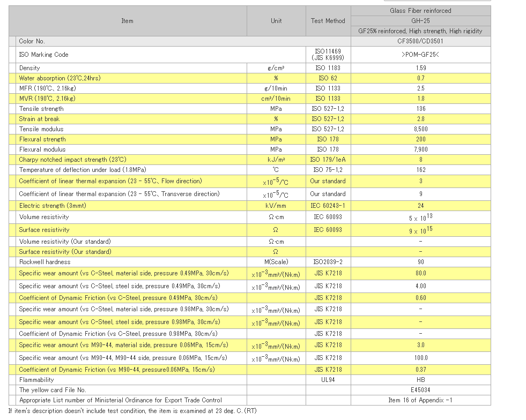Image resolution: width=526 pixels, height=420 pixels.
Task: Select the 'Water absorption (23℃,24hrs)' row label
Action: coord(60,78)
